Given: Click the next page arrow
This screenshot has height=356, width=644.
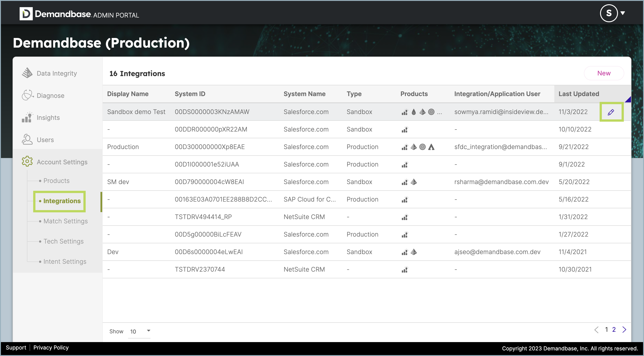Looking at the screenshot, I should click(x=624, y=330).
